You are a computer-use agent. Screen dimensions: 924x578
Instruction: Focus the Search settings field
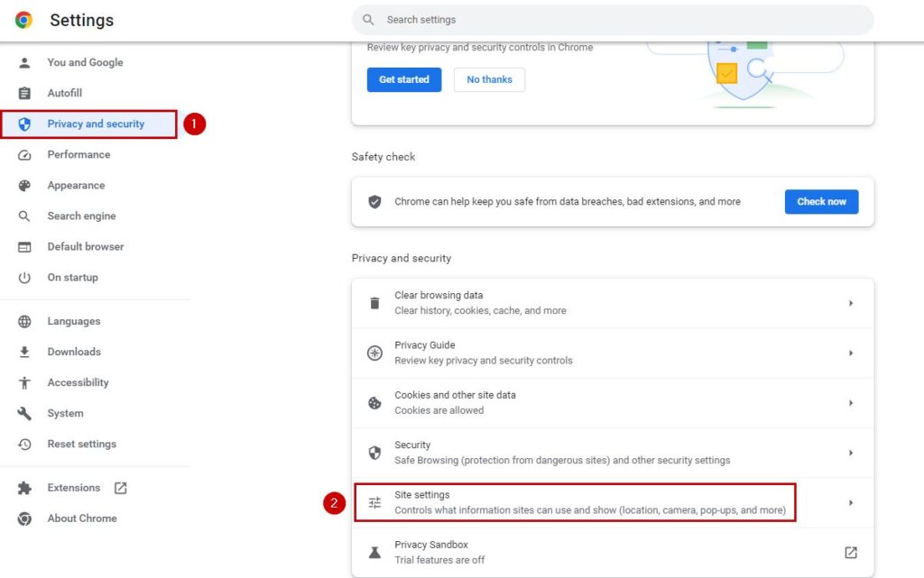[x=613, y=20]
